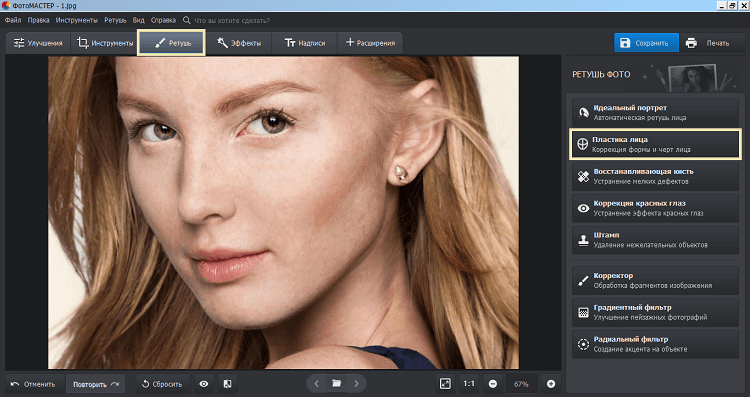Toggle the eye preview original icon
750x397 pixels.
204,384
